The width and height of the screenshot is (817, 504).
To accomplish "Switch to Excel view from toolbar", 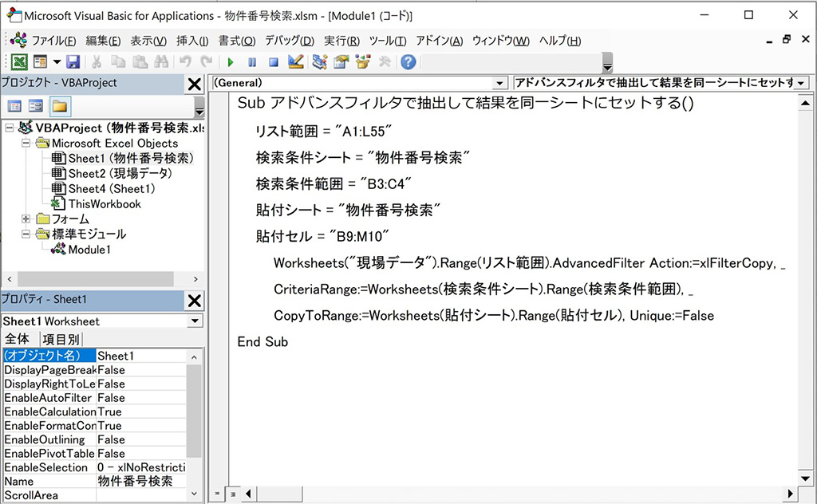I will pos(19,62).
